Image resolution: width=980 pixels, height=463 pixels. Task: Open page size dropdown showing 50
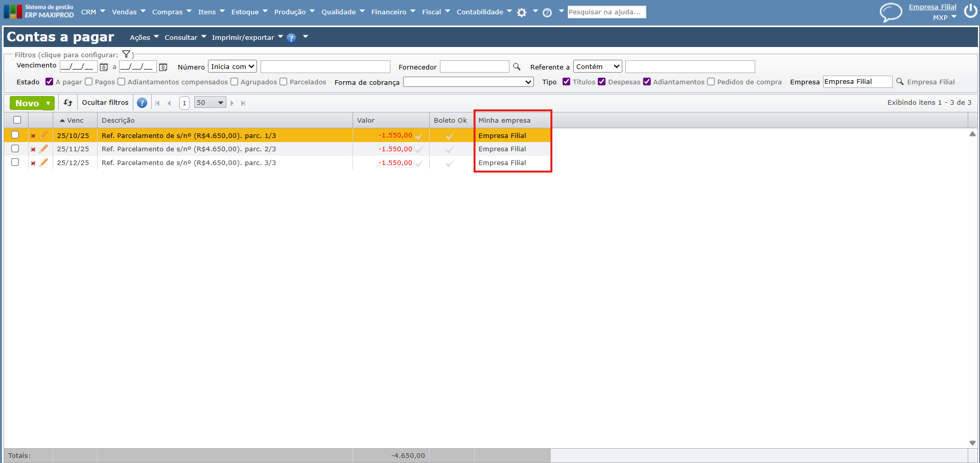(210, 103)
